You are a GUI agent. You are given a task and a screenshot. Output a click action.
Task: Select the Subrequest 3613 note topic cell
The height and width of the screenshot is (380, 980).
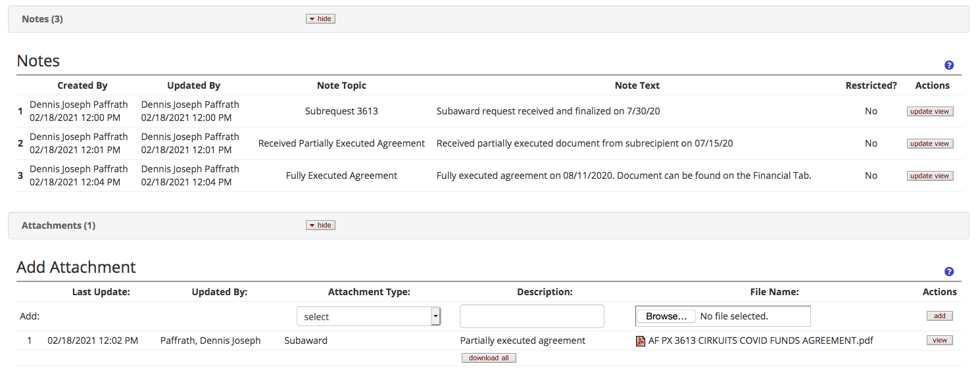(x=341, y=111)
